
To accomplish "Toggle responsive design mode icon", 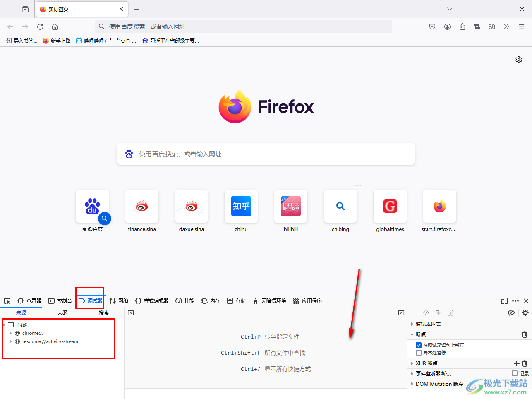I will 504,301.
